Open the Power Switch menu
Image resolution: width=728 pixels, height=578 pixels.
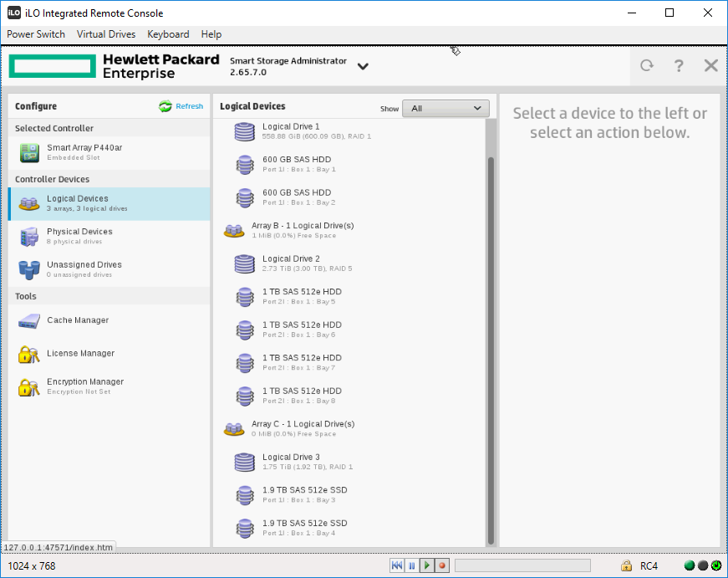(36, 34)
